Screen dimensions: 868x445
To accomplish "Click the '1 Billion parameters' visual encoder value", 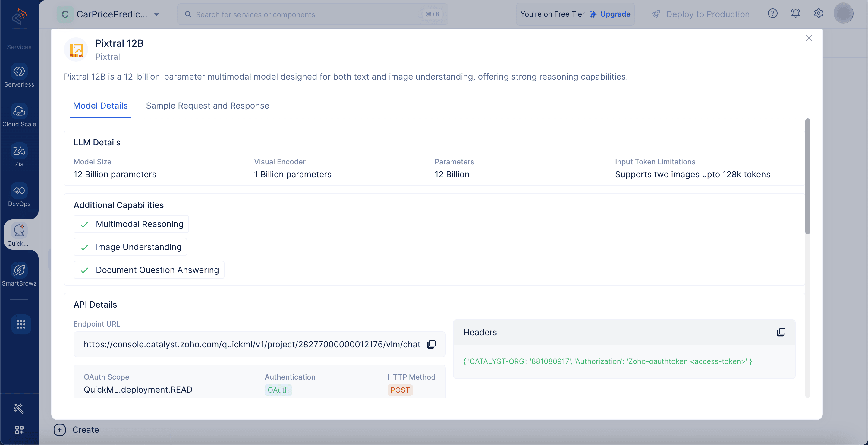I will click(x=293, y=174).
